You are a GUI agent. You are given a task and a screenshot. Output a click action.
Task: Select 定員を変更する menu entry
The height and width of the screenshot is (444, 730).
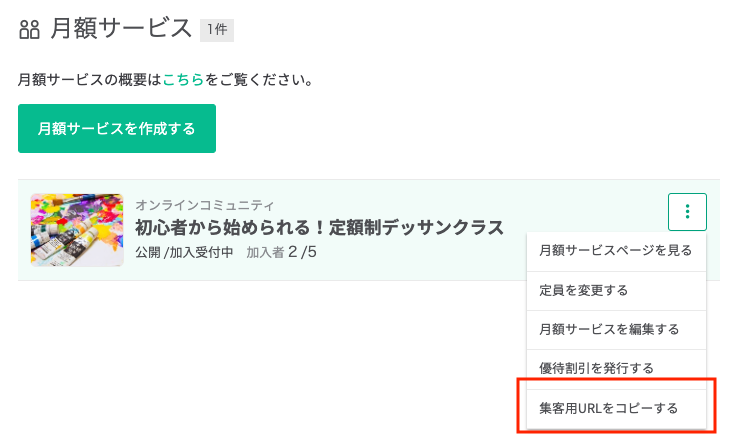click(x=616, y=291)
